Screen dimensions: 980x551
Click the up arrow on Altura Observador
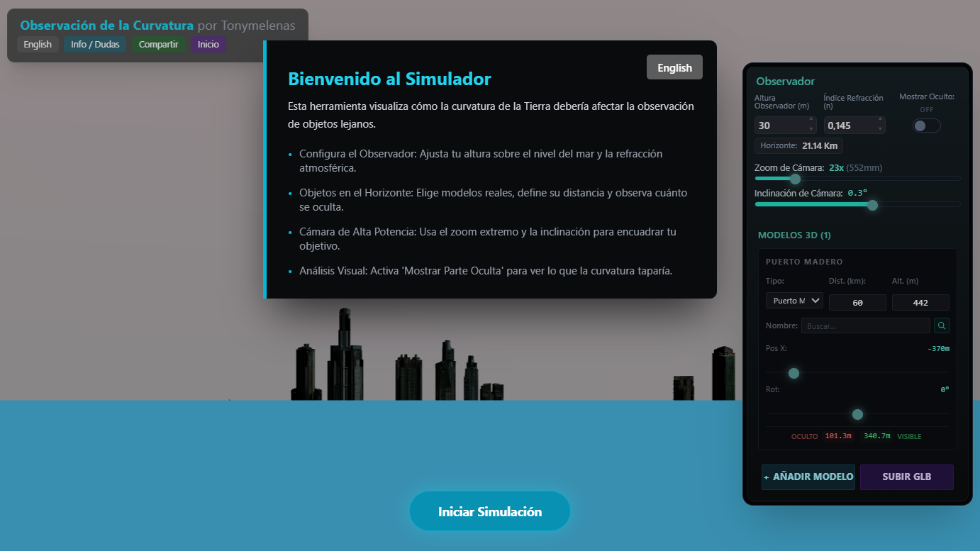(x=812, y=121)
